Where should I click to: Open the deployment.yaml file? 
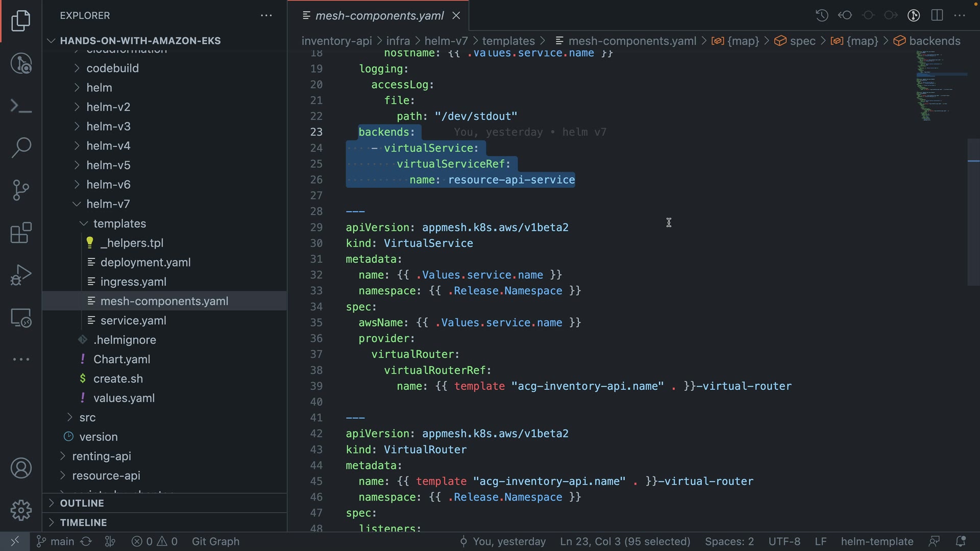coord(145,262)
